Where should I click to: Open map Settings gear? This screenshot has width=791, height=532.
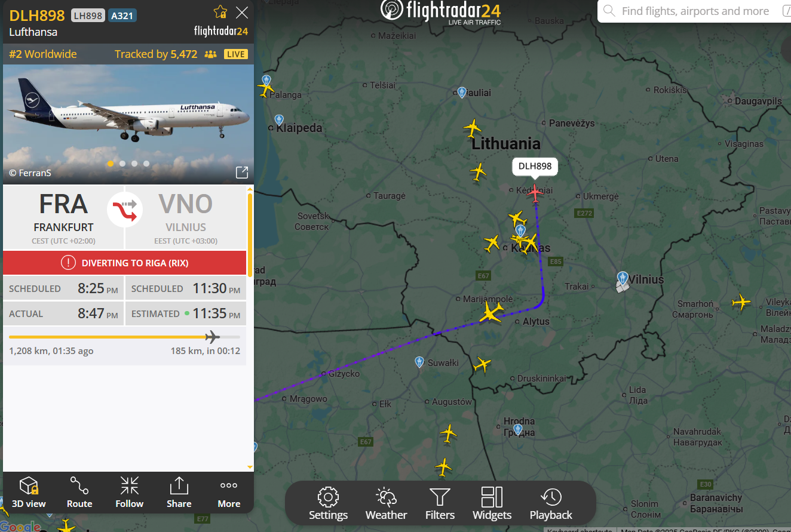coord(328,504)
